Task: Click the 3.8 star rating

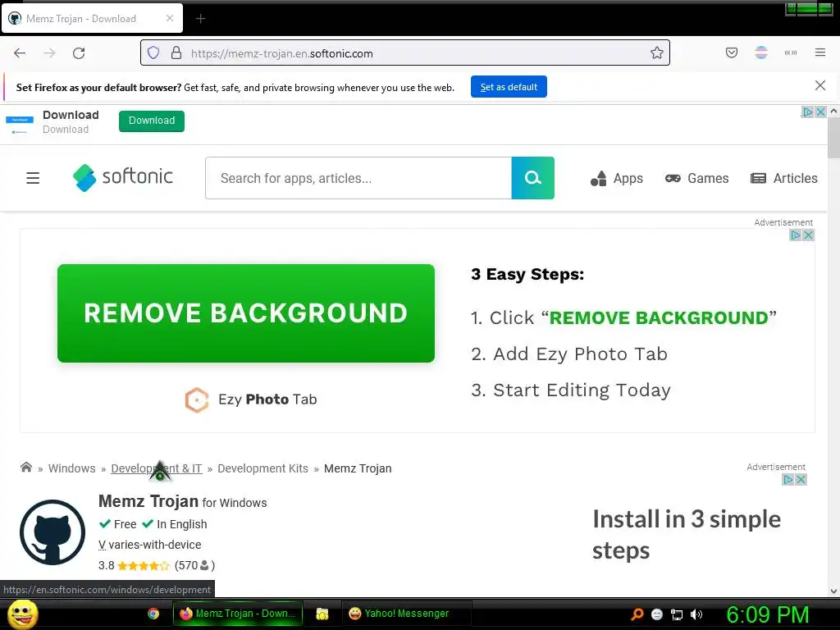Action: click(134, 565)
